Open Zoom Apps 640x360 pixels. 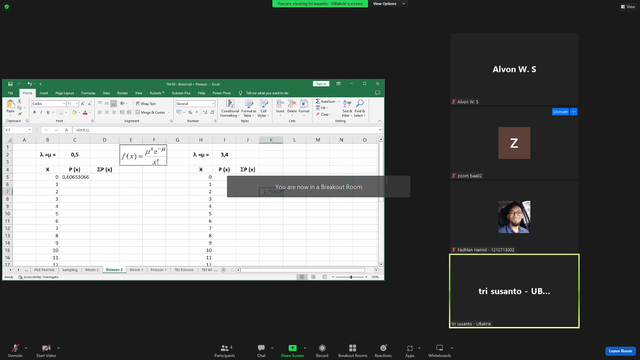[410, 351]
